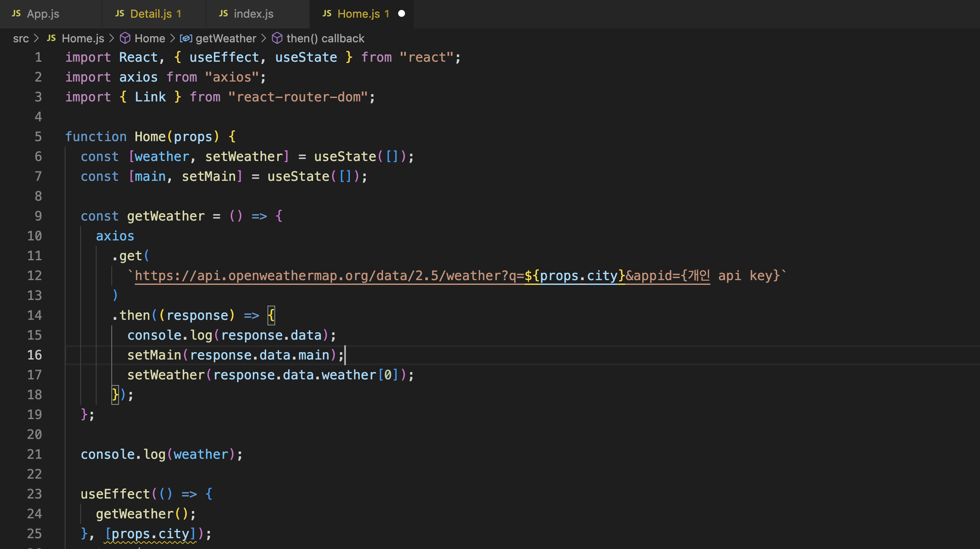Viewport: 980px width, 549px height.
Task: Click the props.city warning in useEffect dependencies
Action: pyautogui.click(x=150, y=534)
